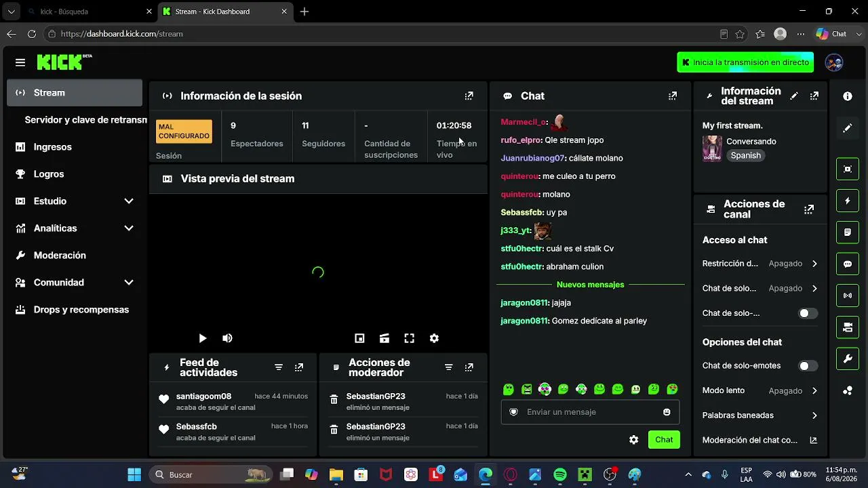Switch to the kick - Búsqueda browser tab

tap(88, 12)
